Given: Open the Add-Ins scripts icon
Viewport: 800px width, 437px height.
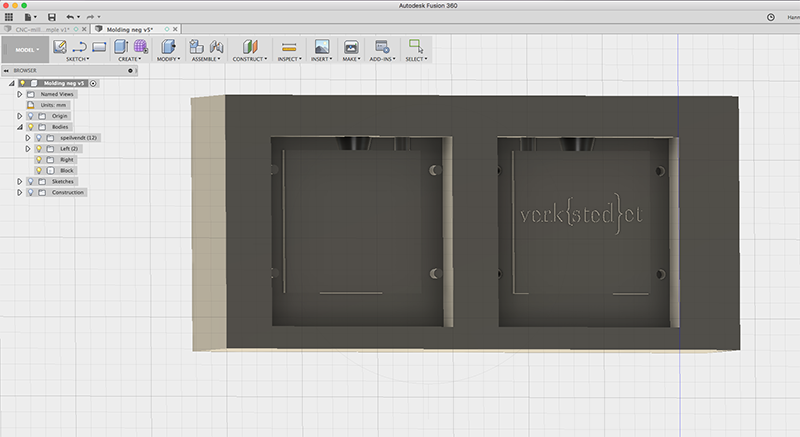Looking at the screenshot, I should [x=382, y=47].
